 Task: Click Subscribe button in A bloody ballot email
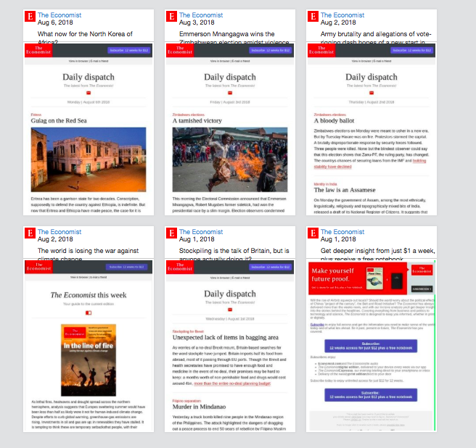point(411,50)
